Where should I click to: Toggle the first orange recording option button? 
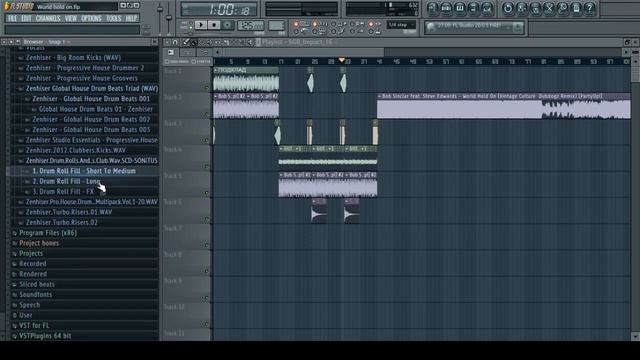click(296, 24)
